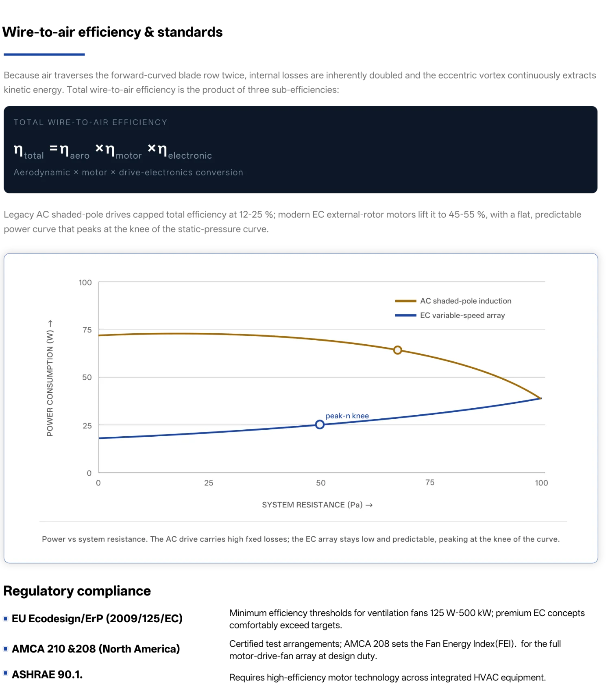
Task: Click the description 'Requires high-efficiency motor technology'
Action: click(388, 677)
